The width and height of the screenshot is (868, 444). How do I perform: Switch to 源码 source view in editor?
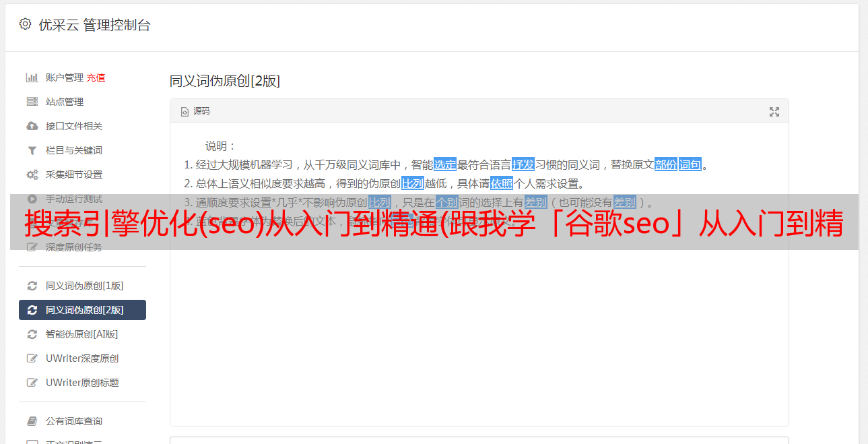[x=195, y=111]
